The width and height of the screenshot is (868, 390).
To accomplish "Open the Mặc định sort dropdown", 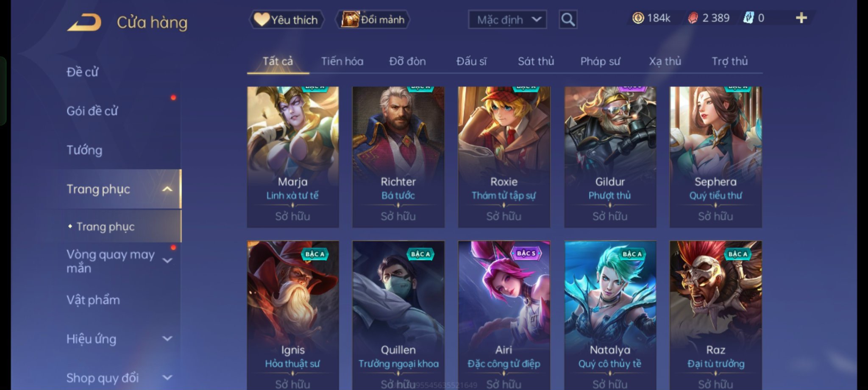I will tap(507, 19).
